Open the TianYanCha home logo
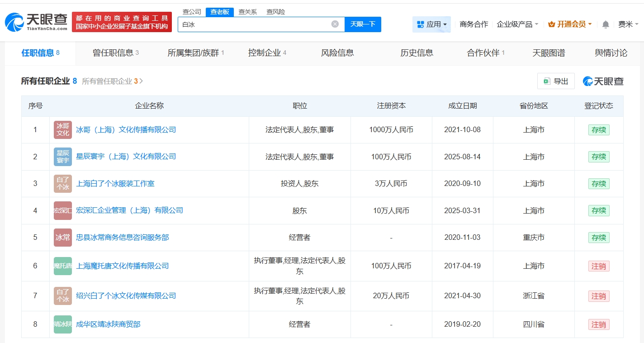This screenshot has height=343, width=644. [36, 22]
